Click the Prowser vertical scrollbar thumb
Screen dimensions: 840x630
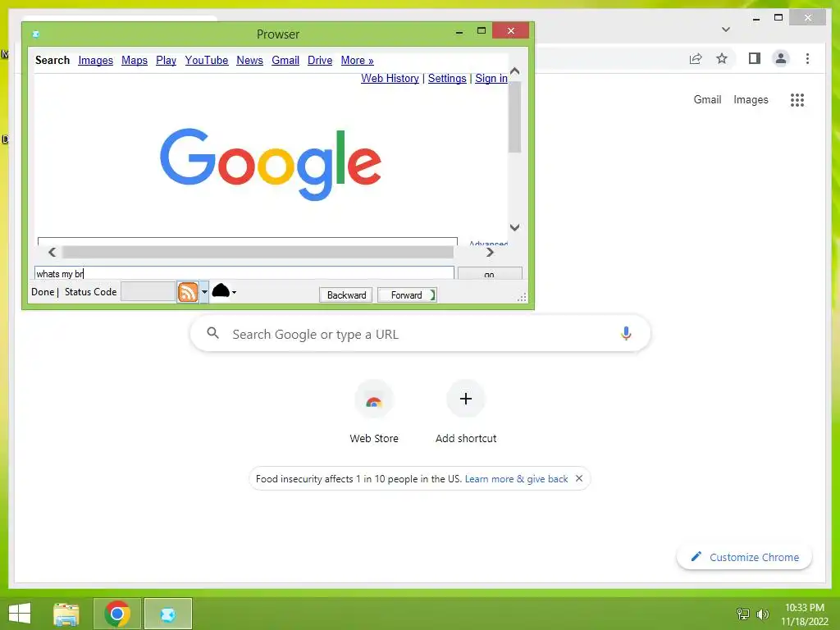(515, 116)
